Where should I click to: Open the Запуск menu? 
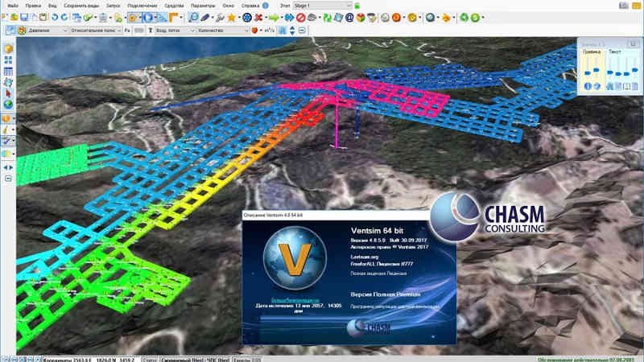tap(113, 6)
